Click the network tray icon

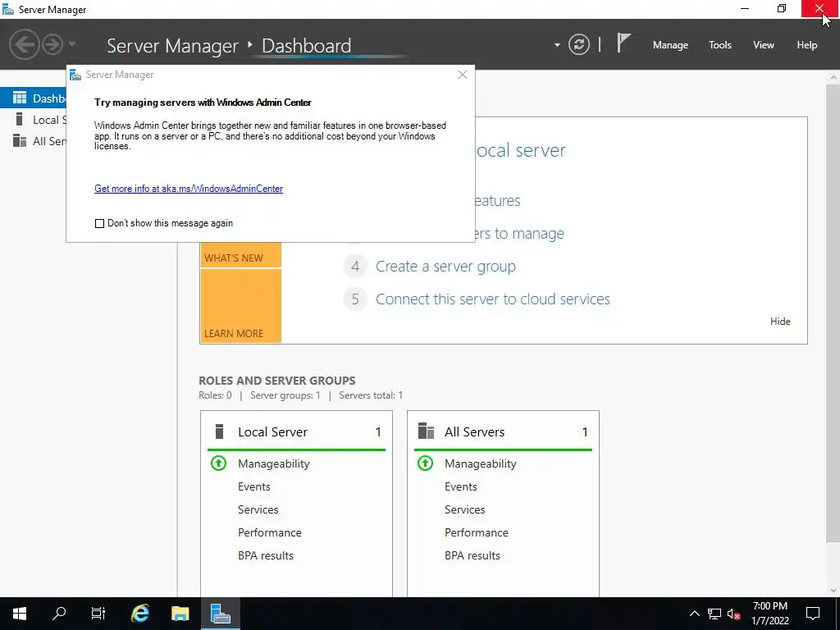[714, 614]
